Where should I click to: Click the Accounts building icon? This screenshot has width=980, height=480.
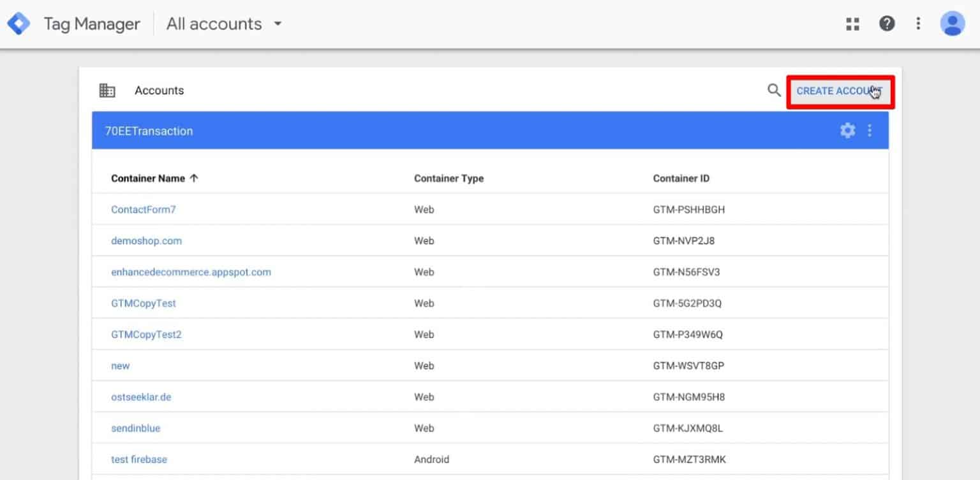coord(107,90)
